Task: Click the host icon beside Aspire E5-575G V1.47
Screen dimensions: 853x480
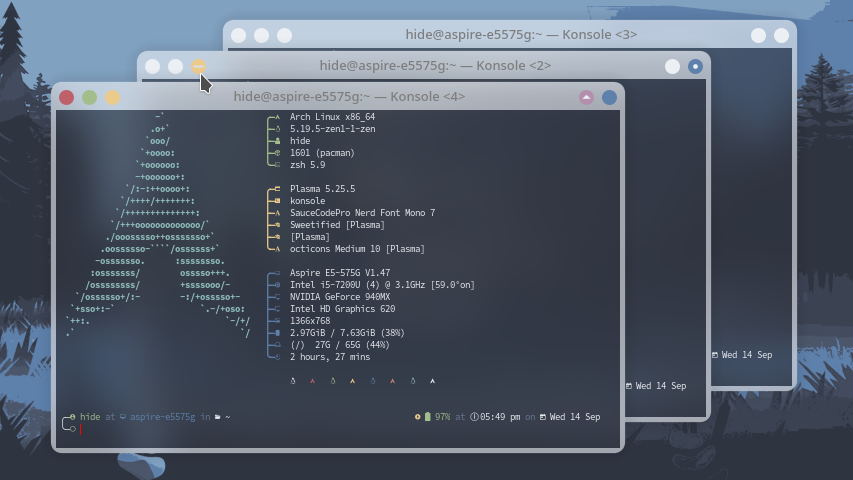Action: [277, 273]
